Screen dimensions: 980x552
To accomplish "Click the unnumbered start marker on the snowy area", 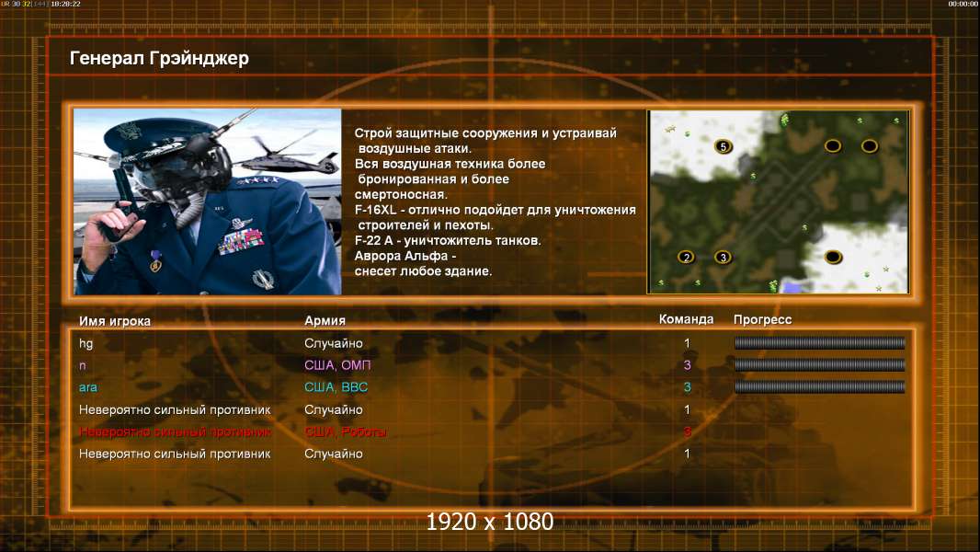I will pyautogui.click(x=833, y=257).
